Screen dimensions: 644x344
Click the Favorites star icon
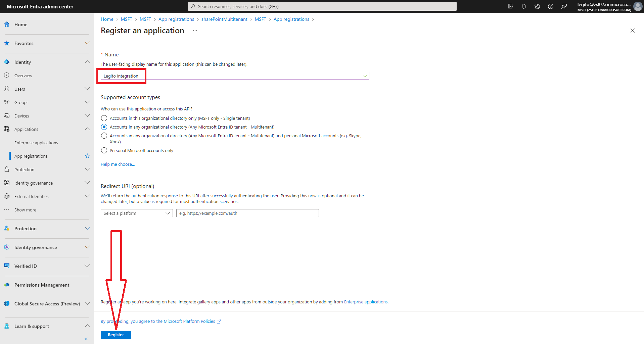pos(7,43)
